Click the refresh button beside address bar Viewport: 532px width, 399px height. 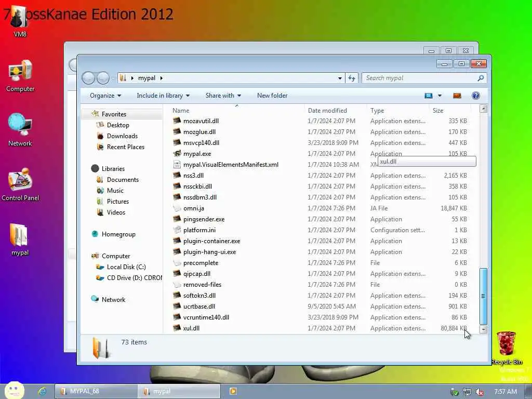coord(352,78)
